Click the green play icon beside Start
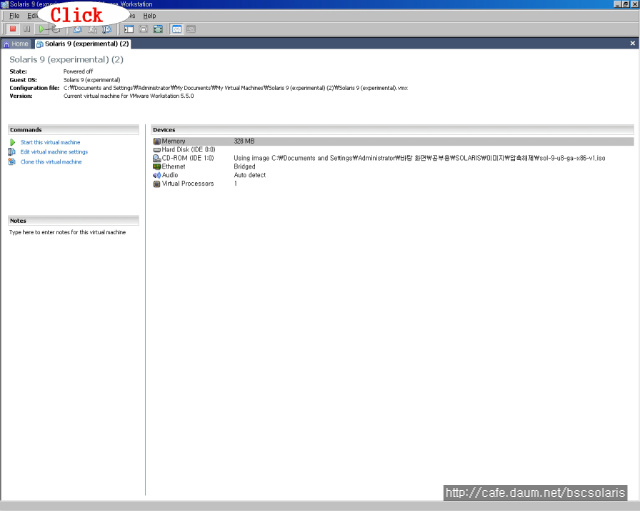This screenshot has height=511, width=640. 13,142
